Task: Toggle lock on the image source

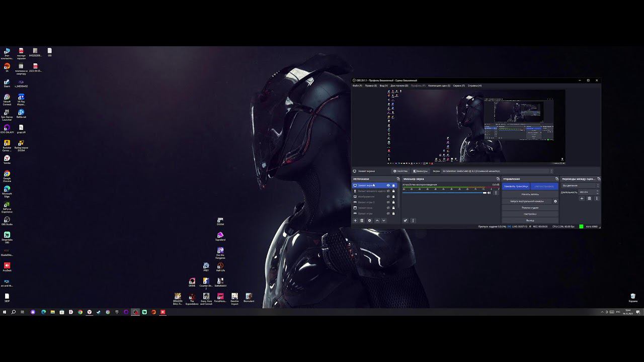Action: [393, 197]
